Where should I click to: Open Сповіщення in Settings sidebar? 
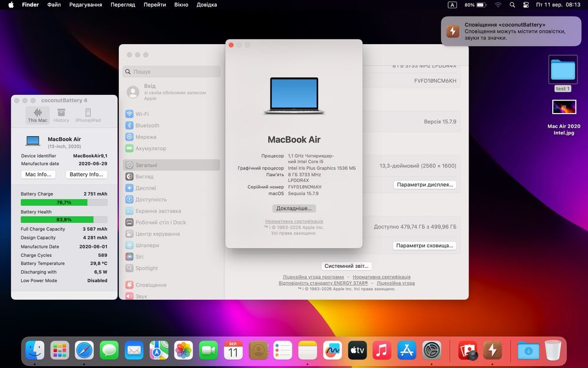(x=171, y=285)
